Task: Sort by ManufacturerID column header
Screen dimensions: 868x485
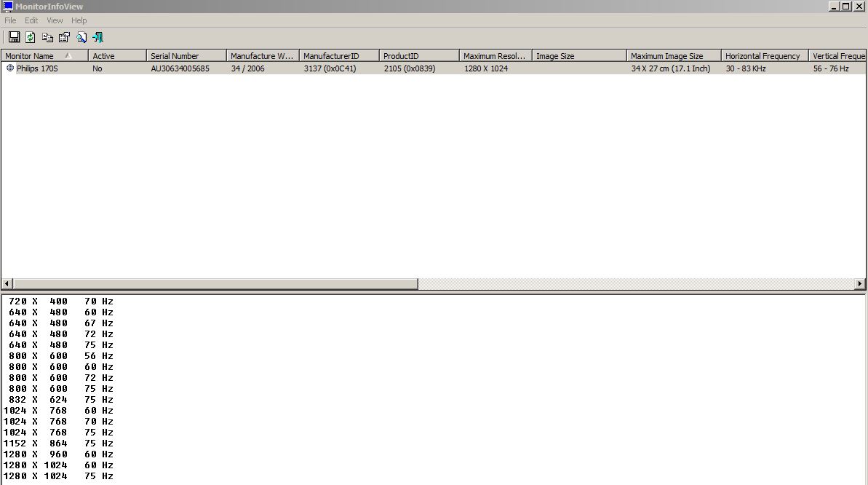Action: pyautogui.click(x=339, y=56)
